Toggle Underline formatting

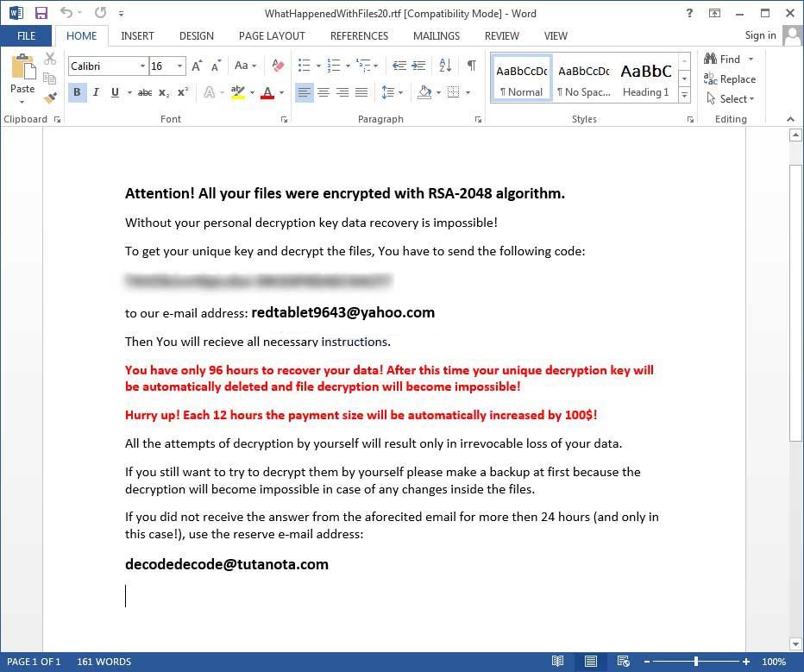pos(115,93)
